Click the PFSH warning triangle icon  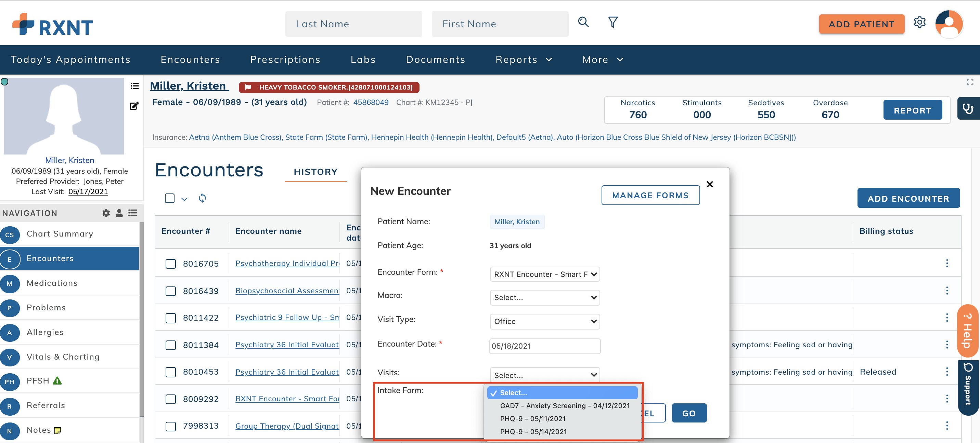[57, 381]
